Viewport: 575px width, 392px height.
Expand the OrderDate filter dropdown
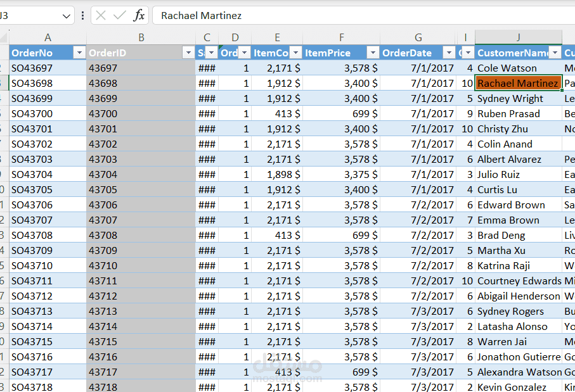tap(449, 53)
